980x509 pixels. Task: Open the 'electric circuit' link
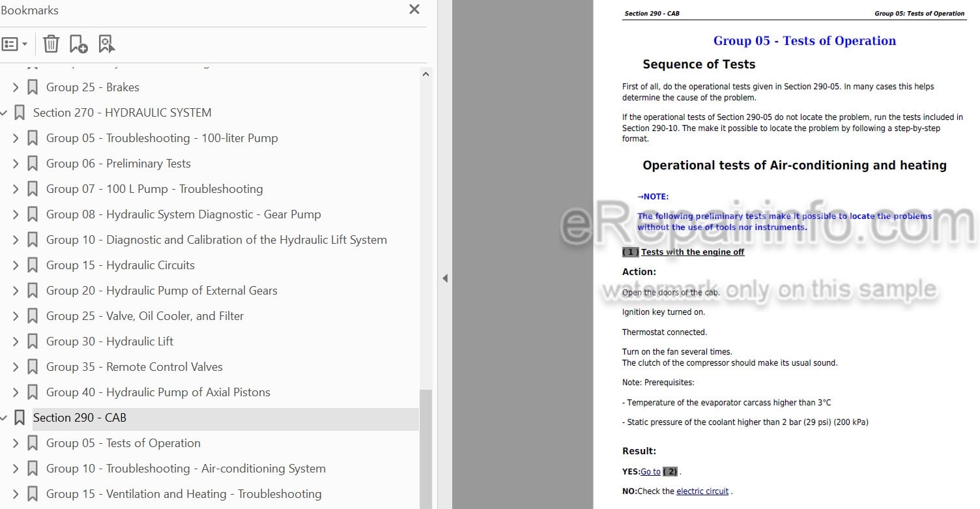pos(702,491)
